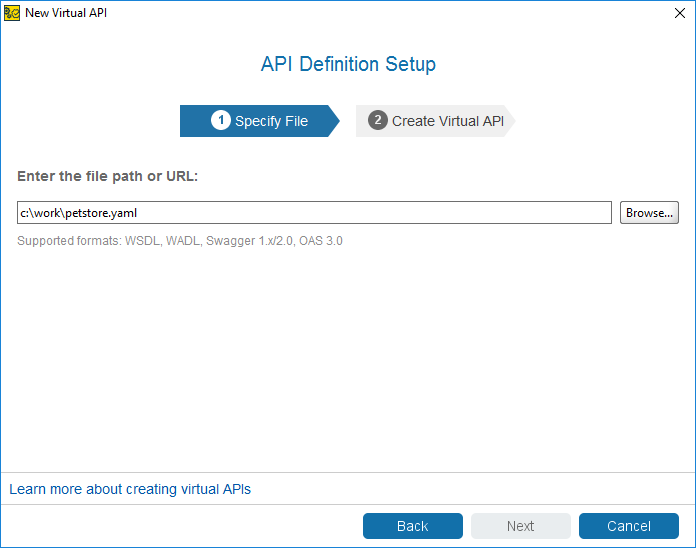Click the Enter the file path label
Image resolution: width=696 pixels, height=548 pixels.
[x=107, y=176]
